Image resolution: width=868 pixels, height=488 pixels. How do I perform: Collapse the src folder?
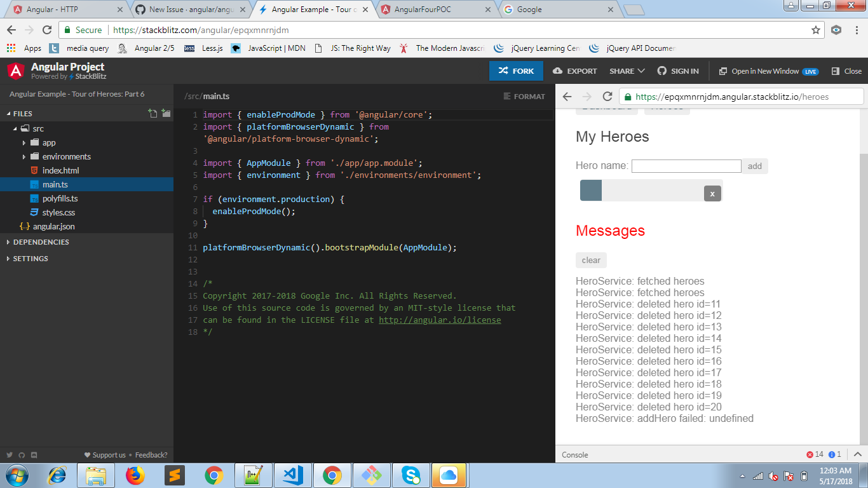(37, 128)
